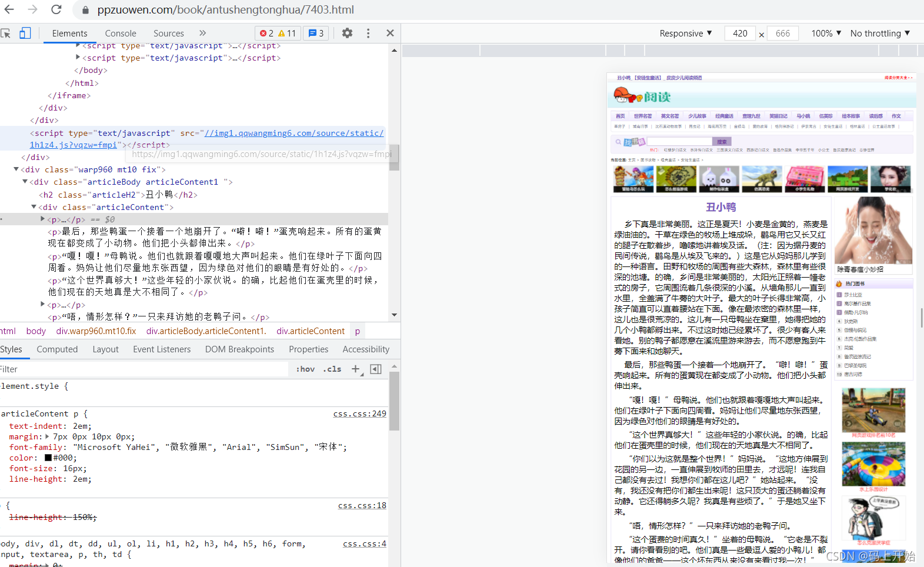
Task: Open the No throttling dropdown
Action: 880,34
